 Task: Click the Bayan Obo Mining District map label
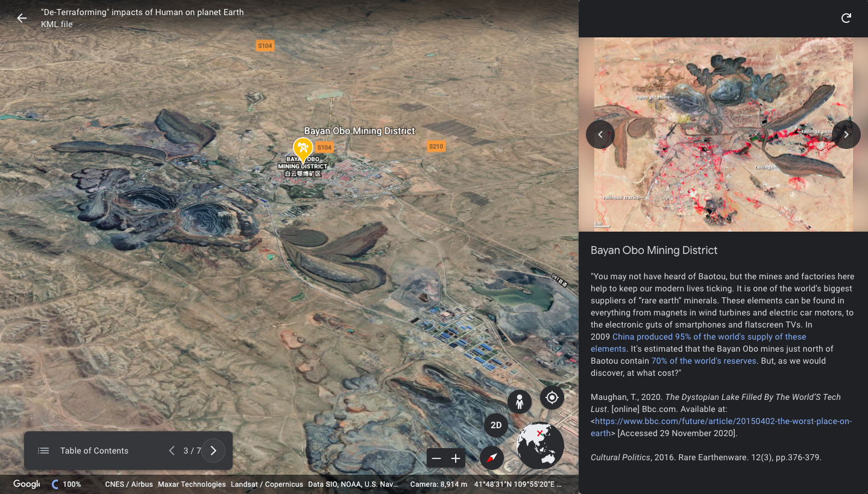tap(359, 131)
